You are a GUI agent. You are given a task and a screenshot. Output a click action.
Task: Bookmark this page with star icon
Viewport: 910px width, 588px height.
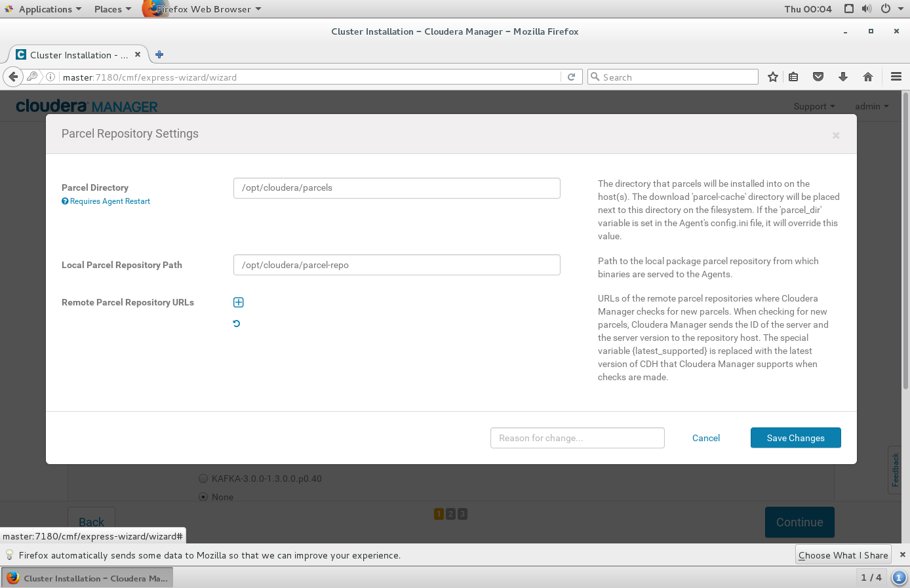point(773,77)
